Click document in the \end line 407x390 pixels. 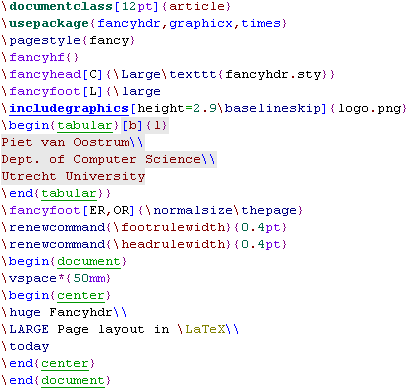73,381
